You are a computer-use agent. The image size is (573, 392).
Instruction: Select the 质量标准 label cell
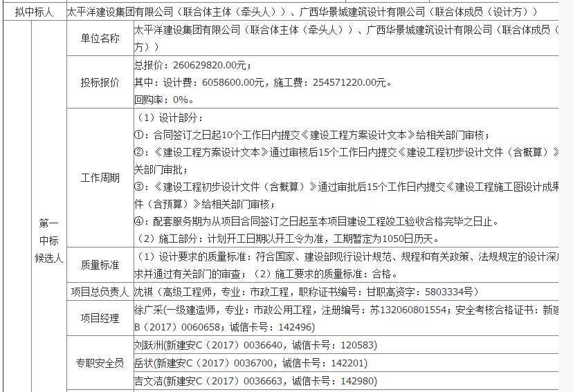[x=100, y=265]
